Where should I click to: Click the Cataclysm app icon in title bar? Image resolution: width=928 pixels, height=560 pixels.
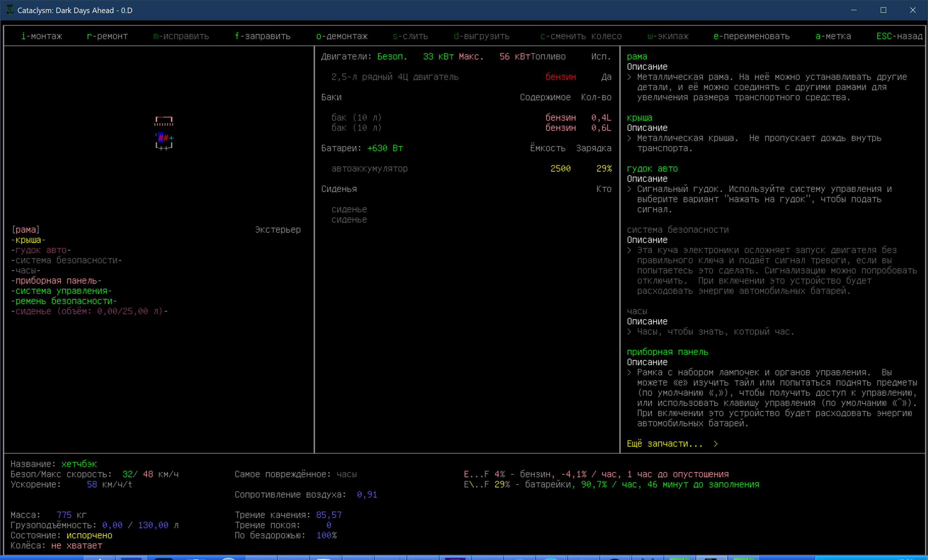tap(10, 10)
